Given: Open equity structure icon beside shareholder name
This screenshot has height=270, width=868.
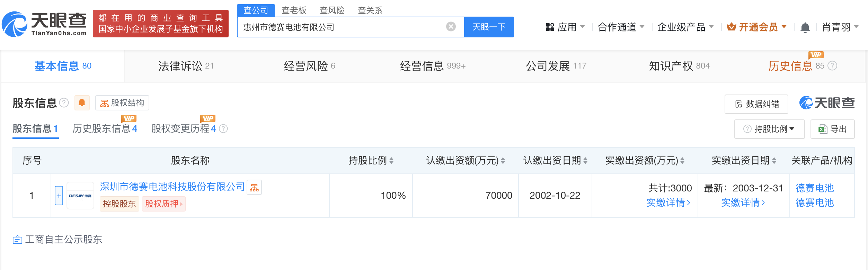Looking at the screenshot, I should pyautogui.click(x=254, y=188).
